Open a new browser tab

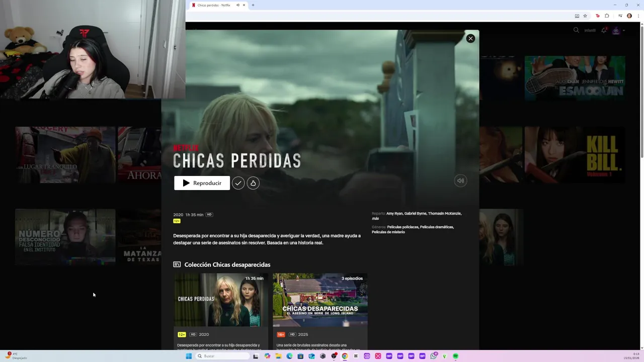pos(253,5)
